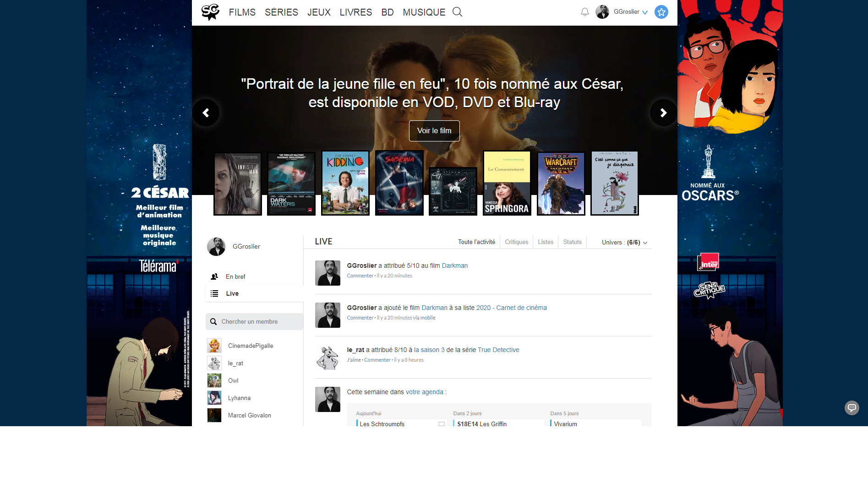Click the Chercher un membre field

(259, 322)
